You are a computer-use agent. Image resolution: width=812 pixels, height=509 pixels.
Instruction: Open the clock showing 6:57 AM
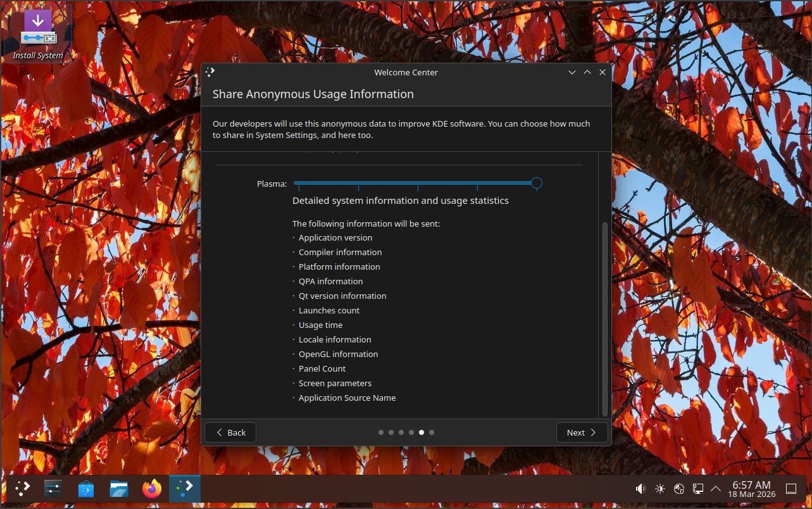click(x=751, y=489)
